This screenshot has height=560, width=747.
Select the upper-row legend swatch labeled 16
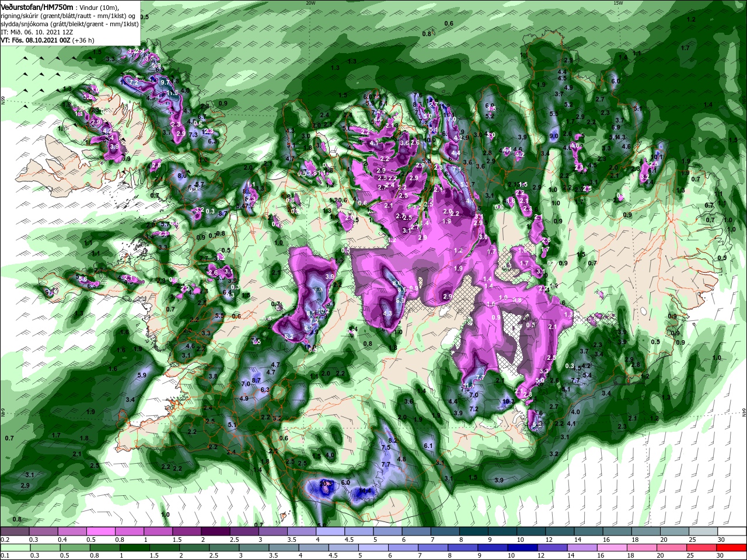(x=617, y=531)
